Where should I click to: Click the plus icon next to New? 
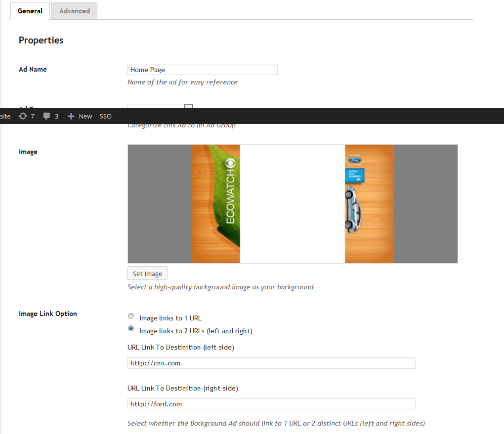click(71, 117)
